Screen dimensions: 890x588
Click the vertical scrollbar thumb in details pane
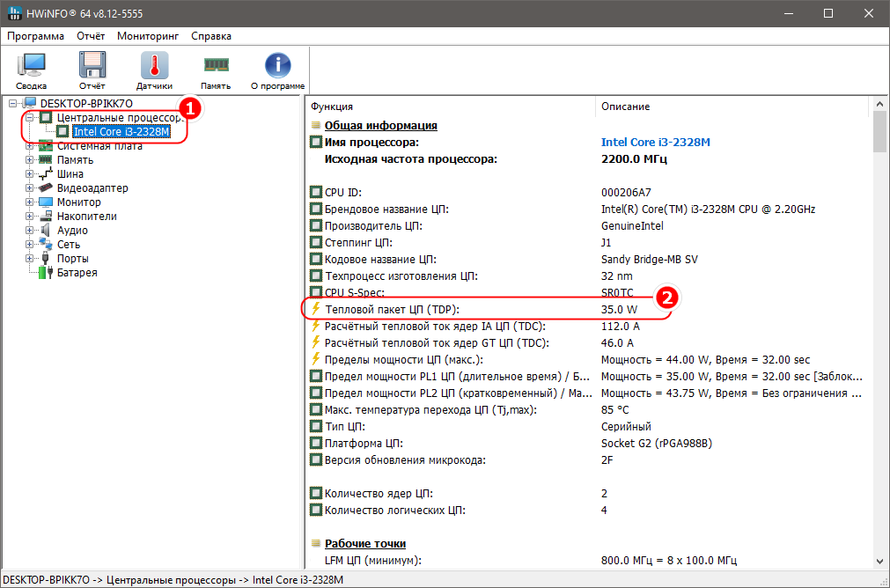[879, 132]
